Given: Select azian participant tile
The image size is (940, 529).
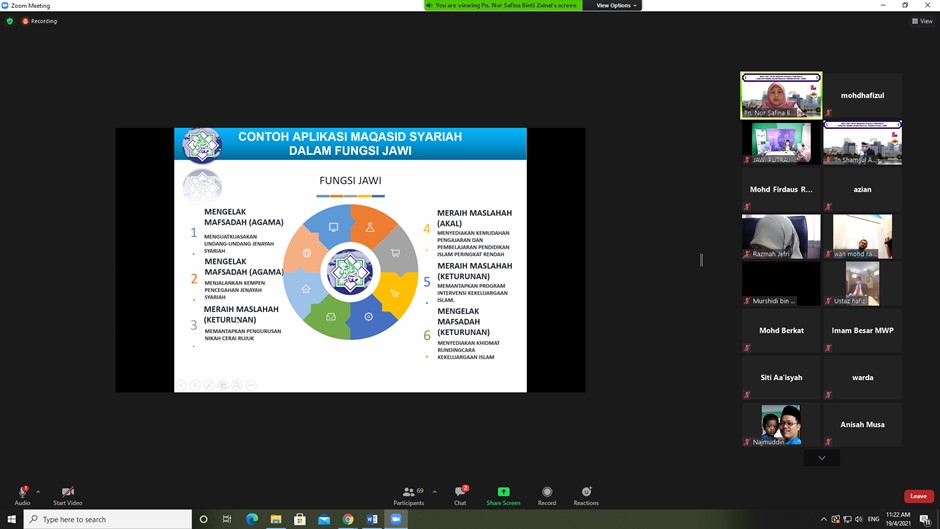Looking at the screenshot, I should [862, 190].
